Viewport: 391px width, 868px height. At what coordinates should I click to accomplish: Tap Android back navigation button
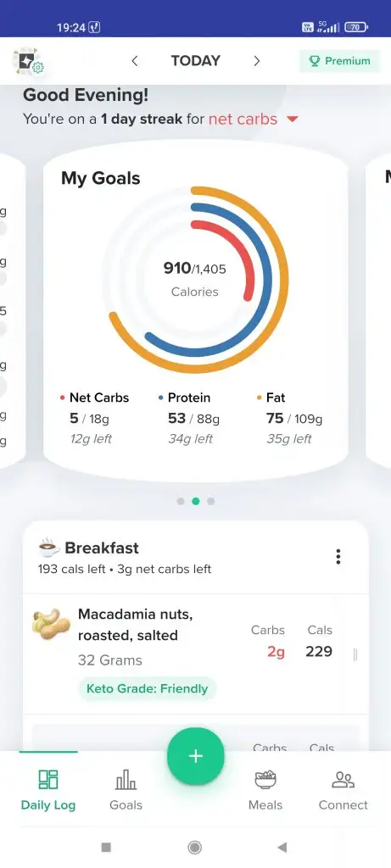pos(282,847)
